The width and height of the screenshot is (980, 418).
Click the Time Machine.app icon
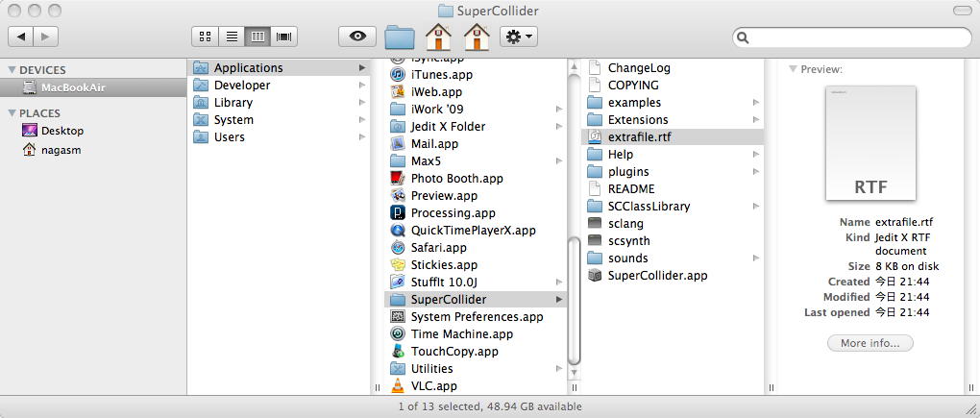coord(398,334)
